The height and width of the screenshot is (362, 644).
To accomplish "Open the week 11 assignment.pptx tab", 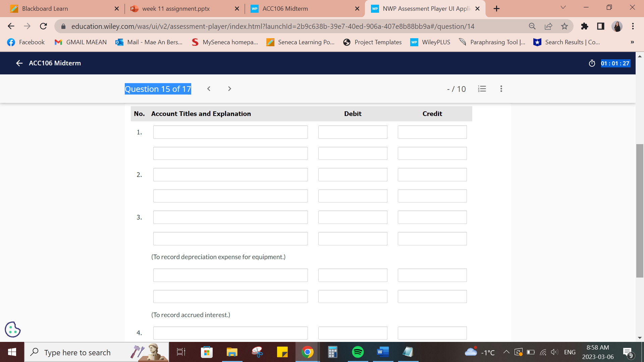I will 175,8.
